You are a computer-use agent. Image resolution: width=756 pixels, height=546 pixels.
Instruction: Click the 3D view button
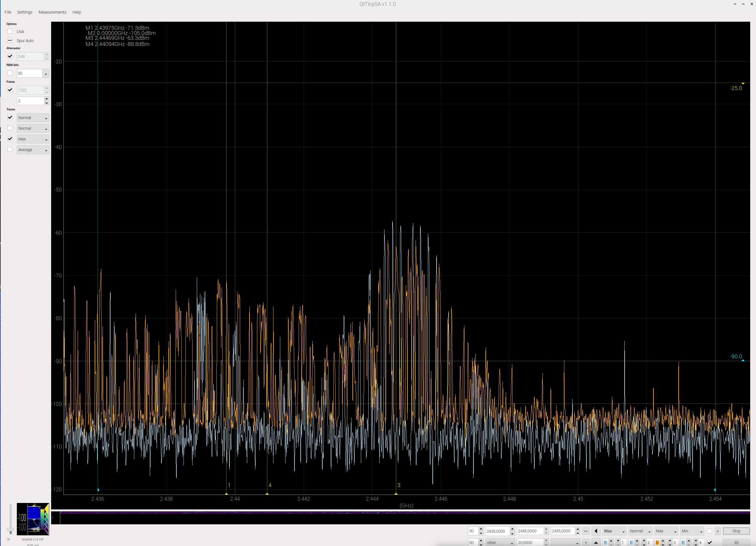[x=736, y=542]
